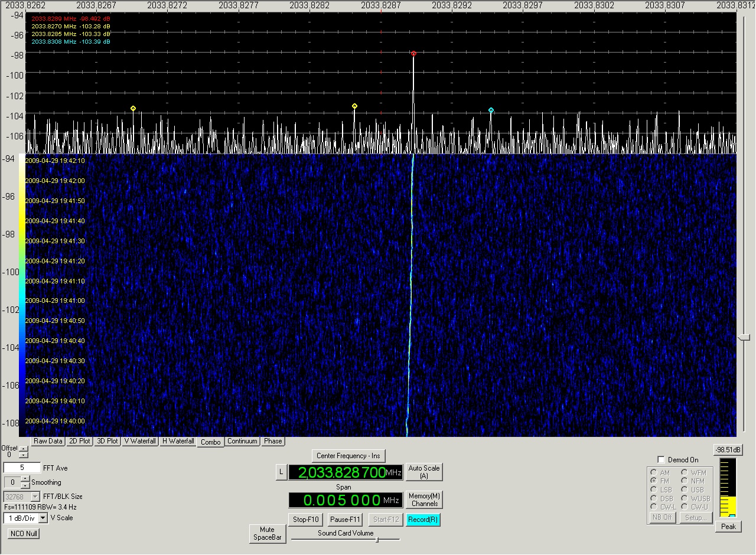Switch to the 3D Plot tab
The height and width of the screenshot is (555, 756).
tap(107, 441)
